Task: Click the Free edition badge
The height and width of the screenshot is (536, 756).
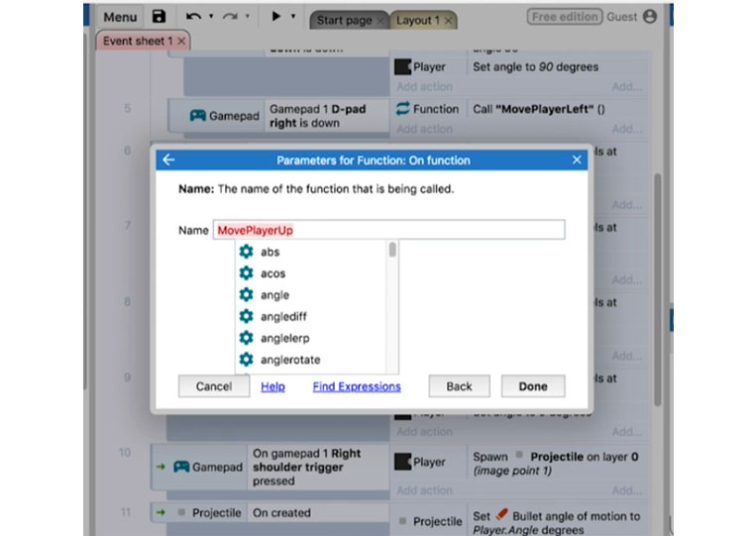Action: tap(565, 17)
